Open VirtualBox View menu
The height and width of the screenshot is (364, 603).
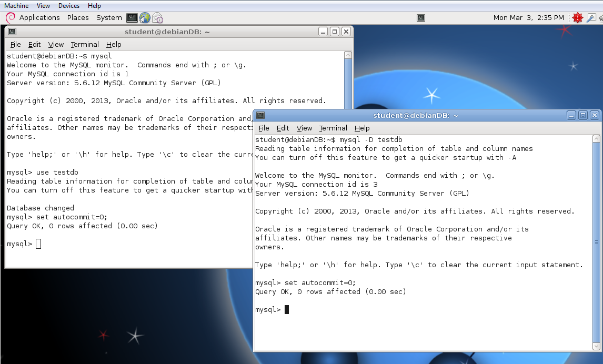(43, 6)
